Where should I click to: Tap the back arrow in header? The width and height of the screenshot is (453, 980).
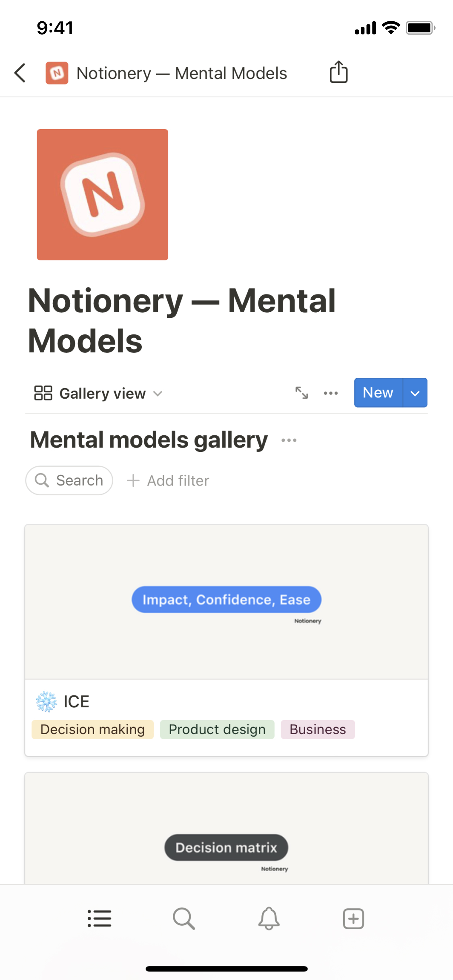click(20, 73)
